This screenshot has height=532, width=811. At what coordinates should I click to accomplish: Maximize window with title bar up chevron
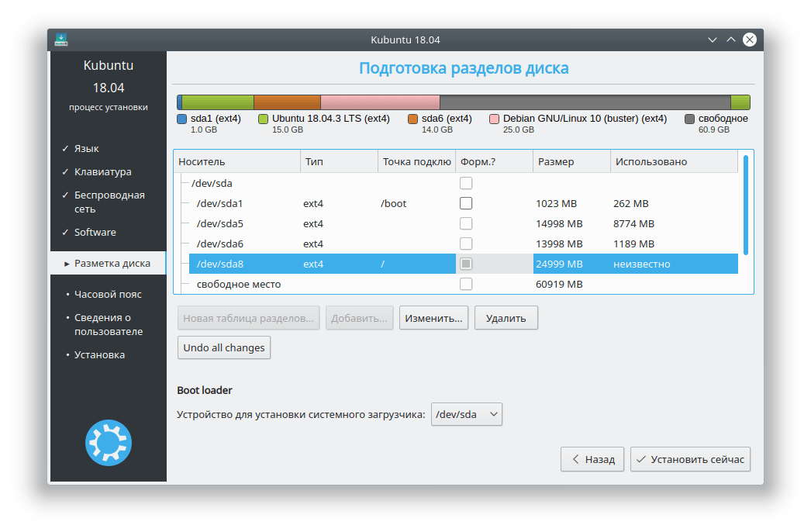coord(731,40)
